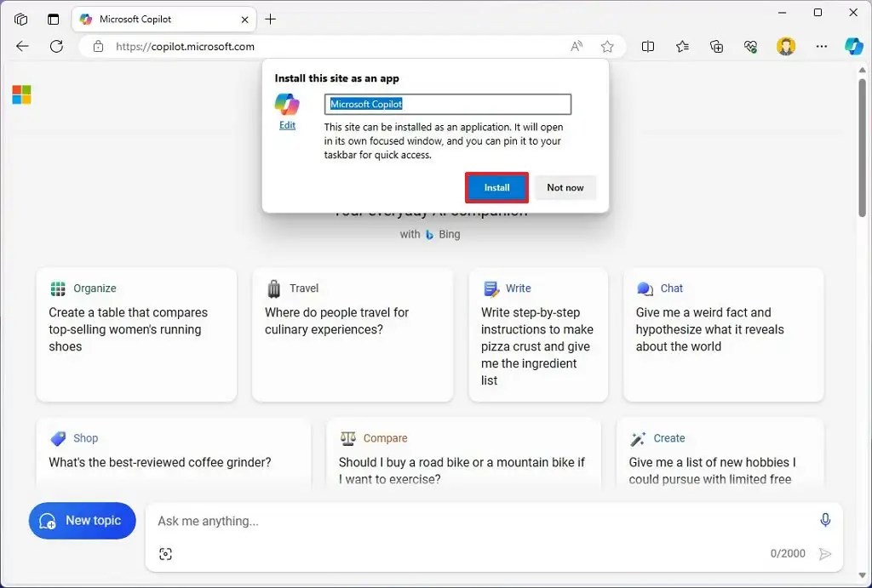
Task: Go back using the back arrow
Action: (x=22, y=46)
